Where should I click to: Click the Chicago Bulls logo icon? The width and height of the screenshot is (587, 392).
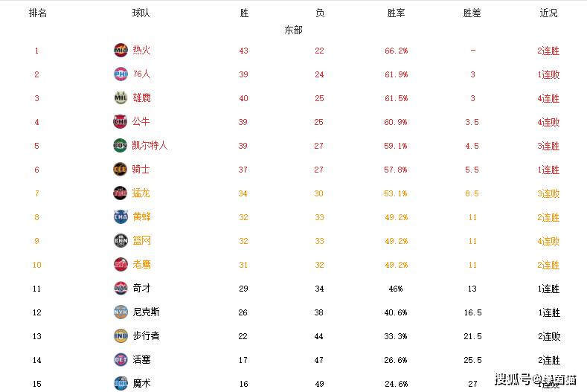click(x=121, y=122)
